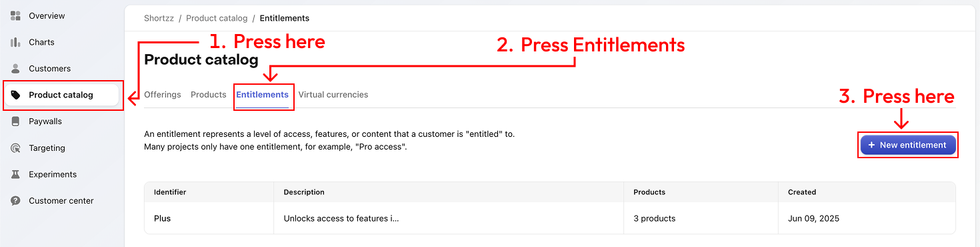Image resolution: width=980 pixels, height=247 pixels.
Task: Click the Paywalls icon in sidebar
Action: (x=15, y=121)
